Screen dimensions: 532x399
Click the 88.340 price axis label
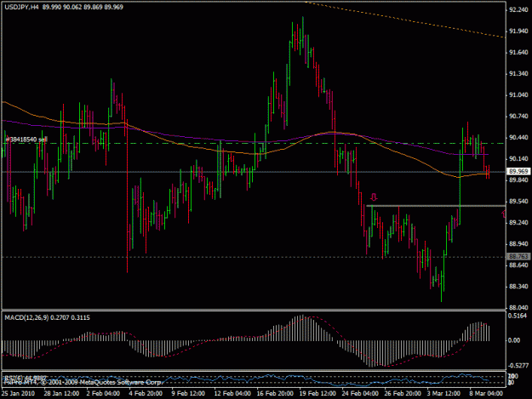(518, 287)
